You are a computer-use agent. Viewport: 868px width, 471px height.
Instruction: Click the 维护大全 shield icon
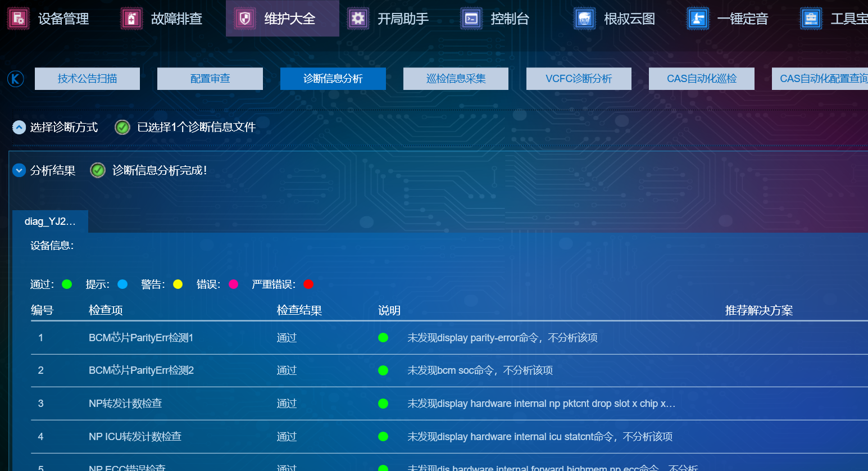245,19
